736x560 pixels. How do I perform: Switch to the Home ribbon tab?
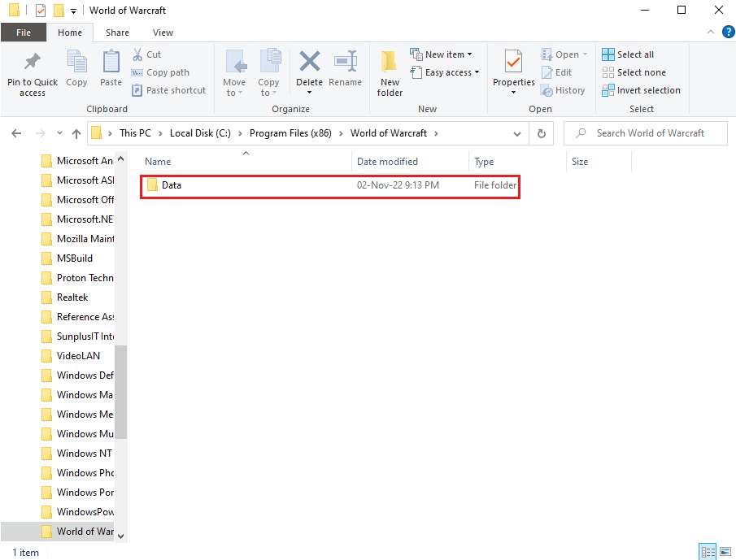70,33
